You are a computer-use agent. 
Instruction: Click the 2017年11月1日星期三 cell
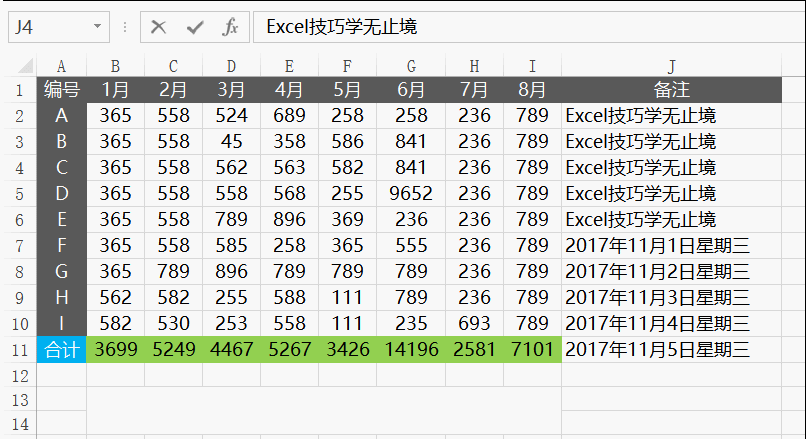pos(671,246)
